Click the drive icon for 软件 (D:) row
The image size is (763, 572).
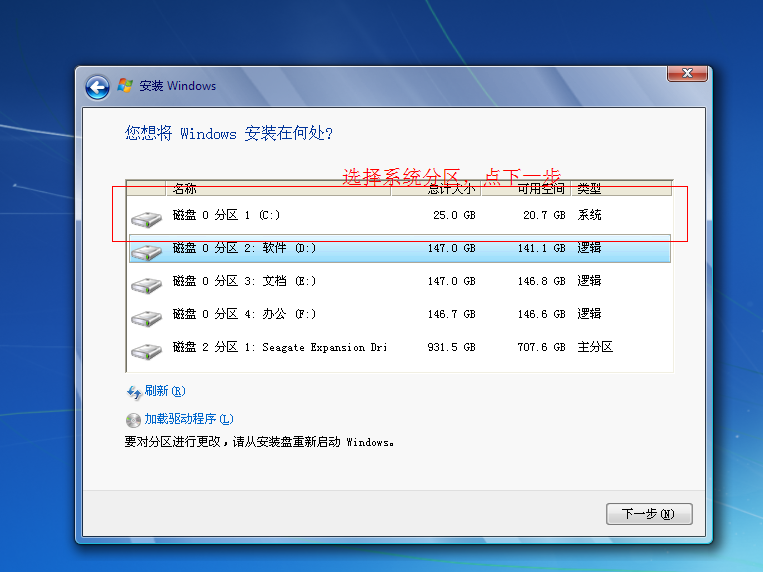[146, 252]
